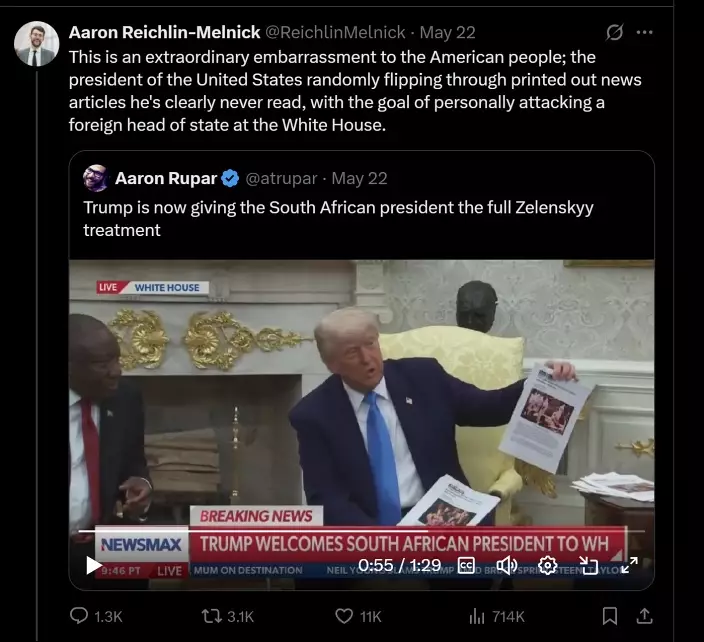
Task: Toggle closed captions on the video
Action: [466, 565]
